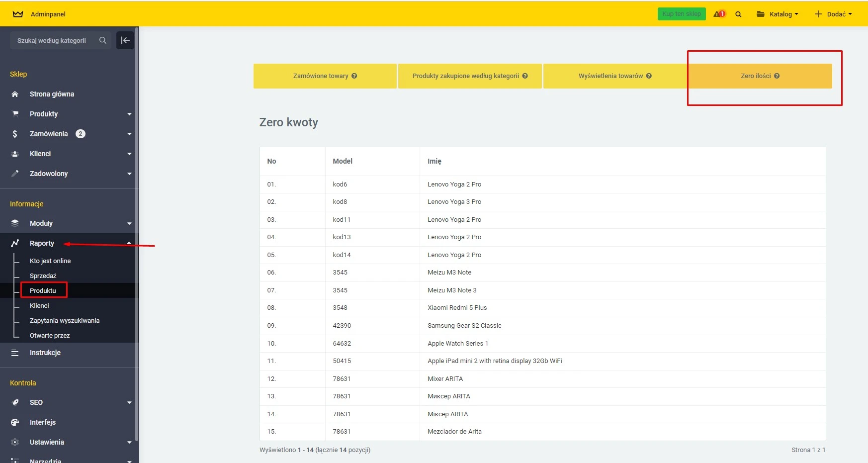Screen dimensions: 868x463
Task: Click help icon beside Wyświetlenia towarów
Action: pyautogui.click(x=649, y=76)
